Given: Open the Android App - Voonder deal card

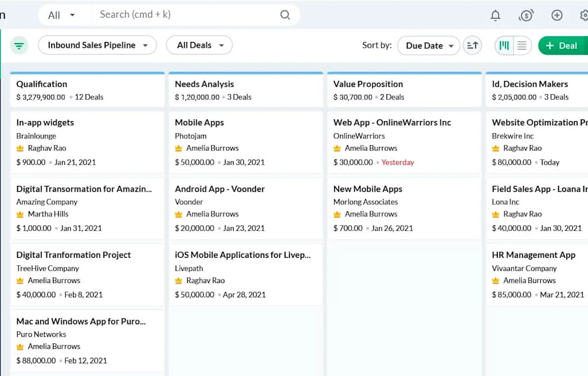Looking at the screenshot, I should pyautogui.click(x=219, y=189).
